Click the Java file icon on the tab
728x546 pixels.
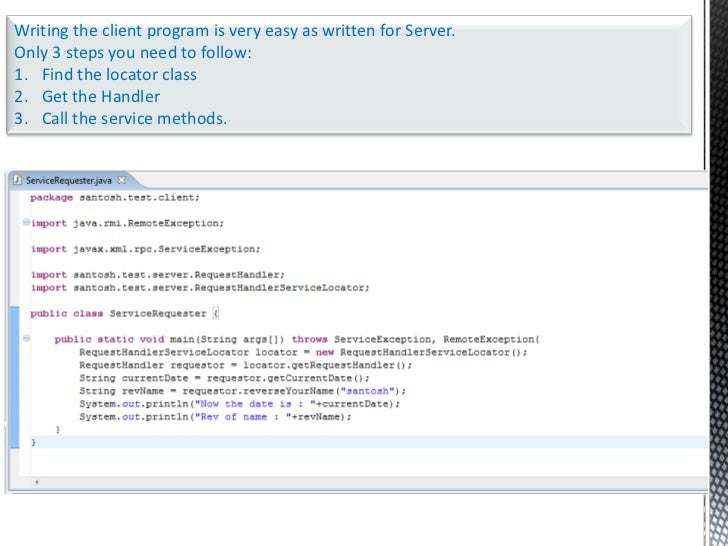coord(17,180)
